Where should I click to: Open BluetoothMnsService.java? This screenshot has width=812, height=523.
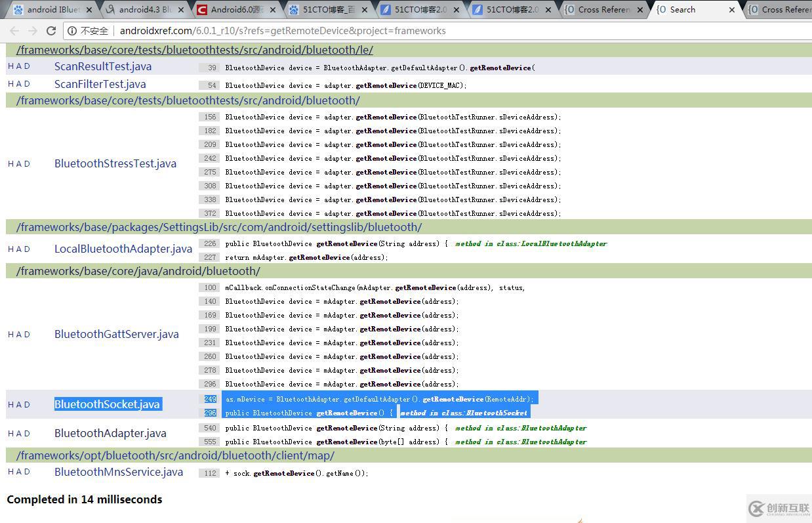[119, 472]
